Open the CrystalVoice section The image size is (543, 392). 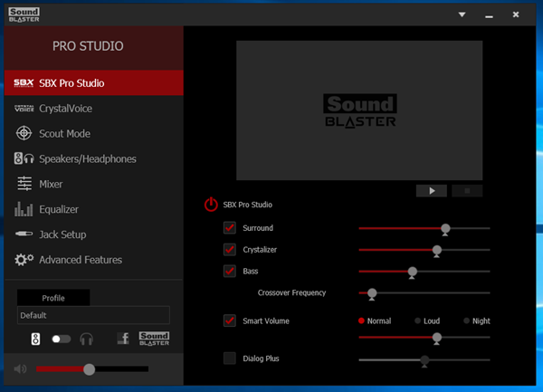pos(93,109)
